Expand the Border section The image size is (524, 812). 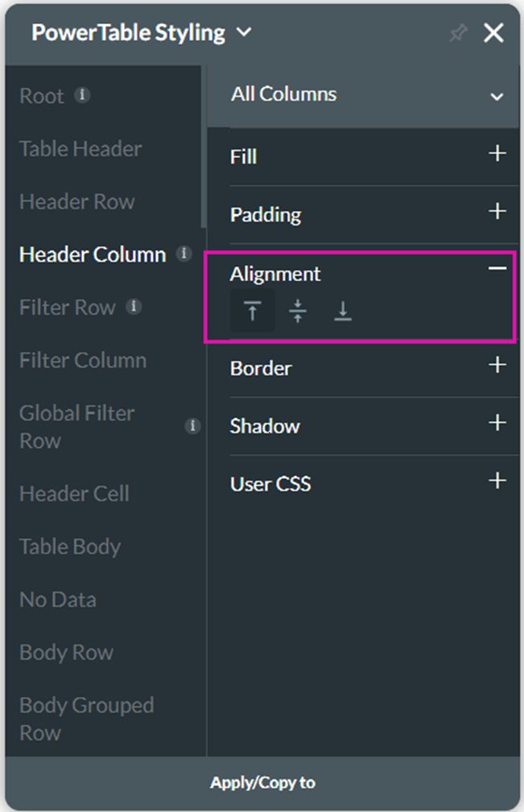click(497, 366)
